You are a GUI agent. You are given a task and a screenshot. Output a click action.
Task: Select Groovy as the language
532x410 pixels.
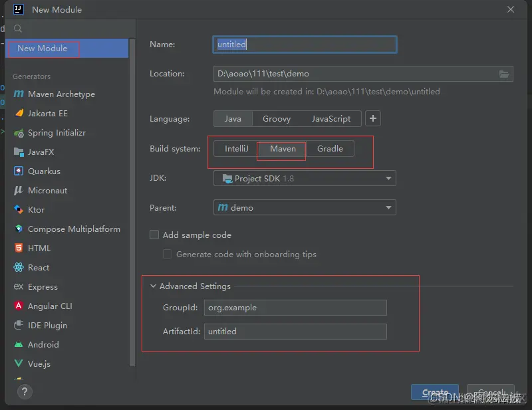(x=277, y=119)
